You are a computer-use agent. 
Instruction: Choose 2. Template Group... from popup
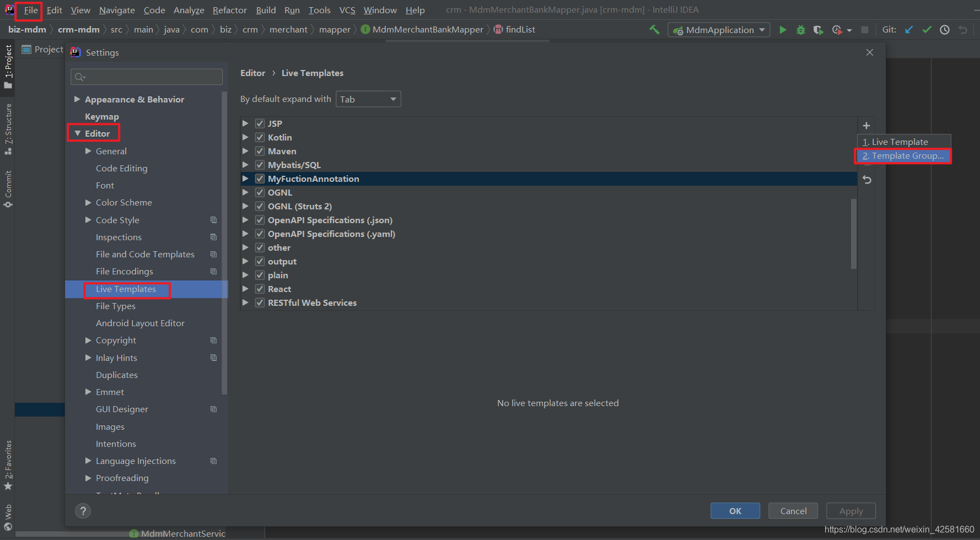[904, 156]
